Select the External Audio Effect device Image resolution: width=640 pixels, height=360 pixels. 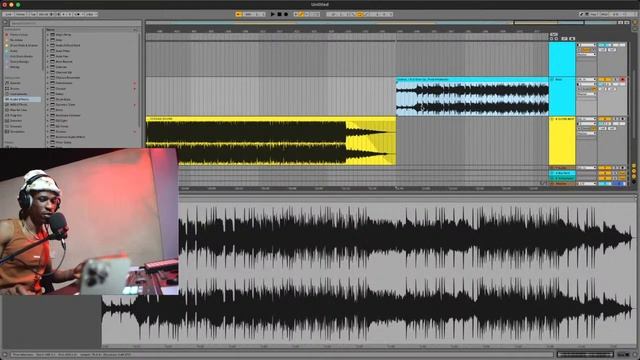coord(70,137)
